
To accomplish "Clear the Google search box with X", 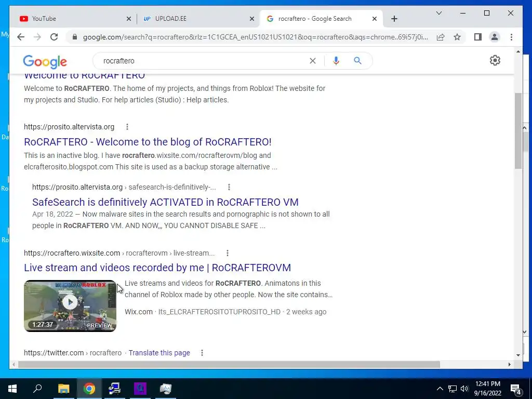I will 312,61.
